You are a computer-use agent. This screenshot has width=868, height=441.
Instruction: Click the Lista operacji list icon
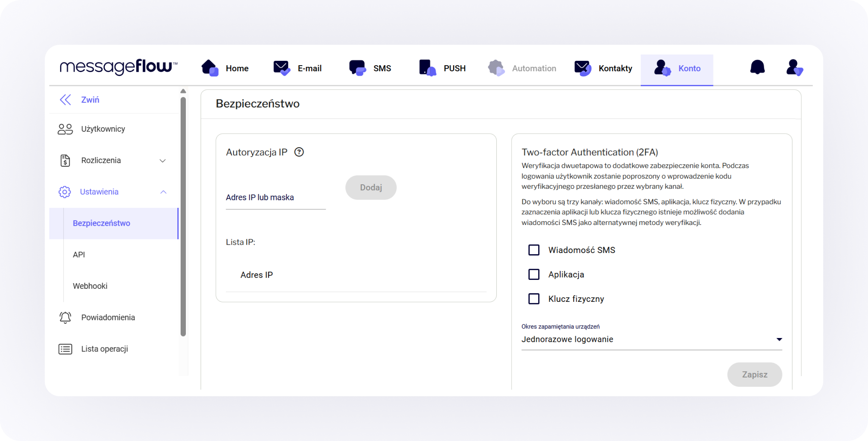[65, 349]
